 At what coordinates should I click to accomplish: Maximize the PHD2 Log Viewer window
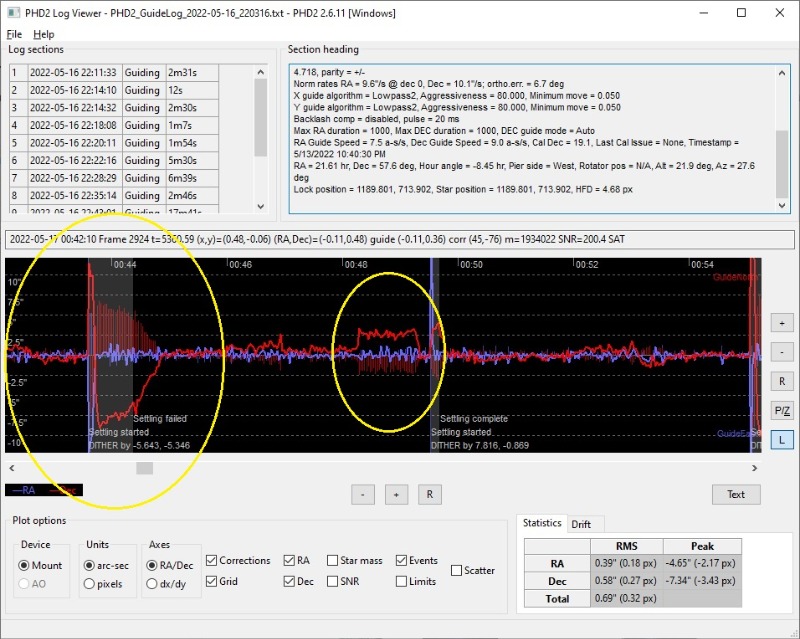(x=742, y=13)
